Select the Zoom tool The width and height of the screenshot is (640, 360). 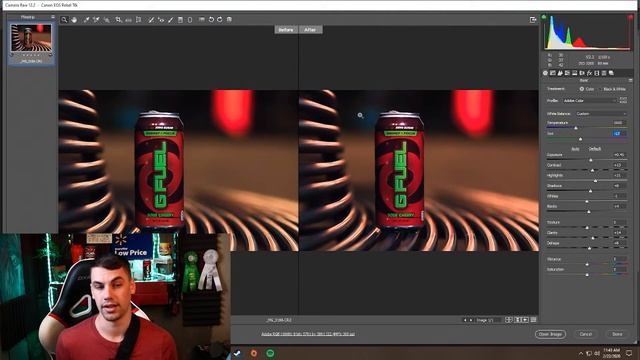[x=64, y=20]
